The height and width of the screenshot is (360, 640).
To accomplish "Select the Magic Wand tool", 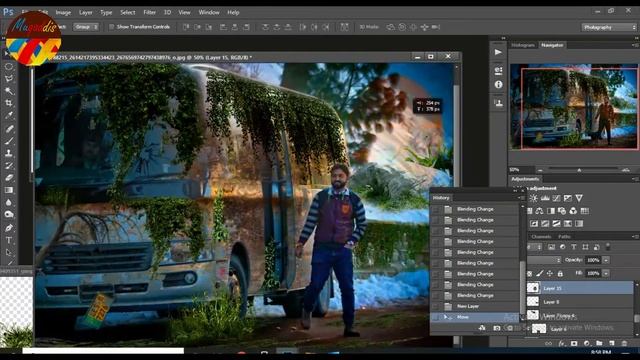I will pos(9,91).
